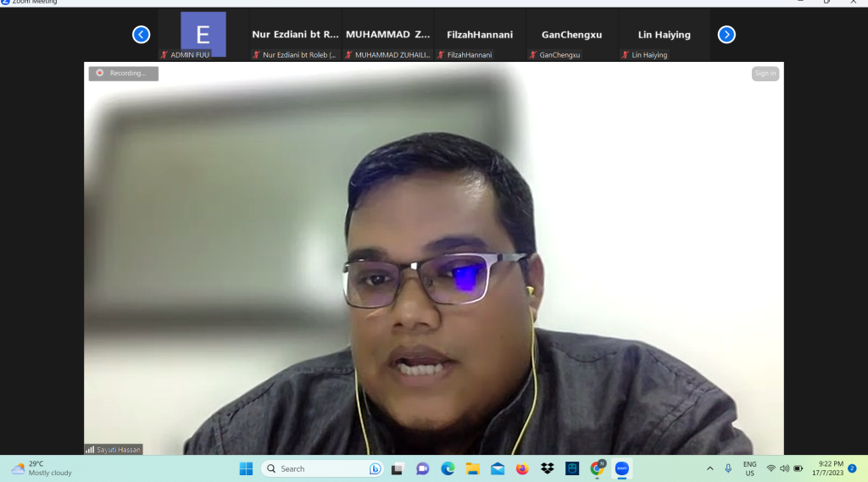The image size is (868, 482).
Task: Open Microsoft Edge from taskbar
Action: coord(448,468)
